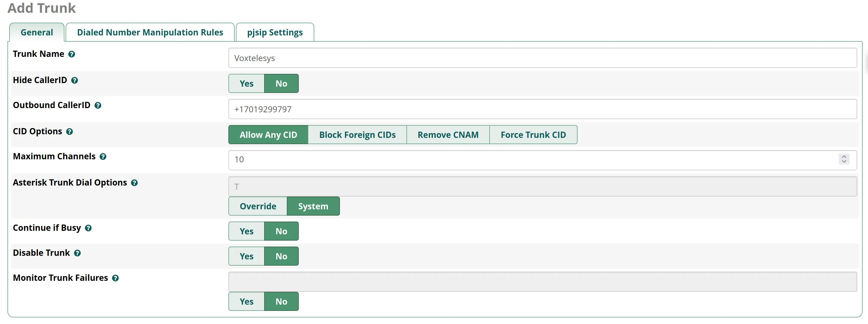Set Hide CallerID to Yes
868x324 pixels.
pos(246,83)
